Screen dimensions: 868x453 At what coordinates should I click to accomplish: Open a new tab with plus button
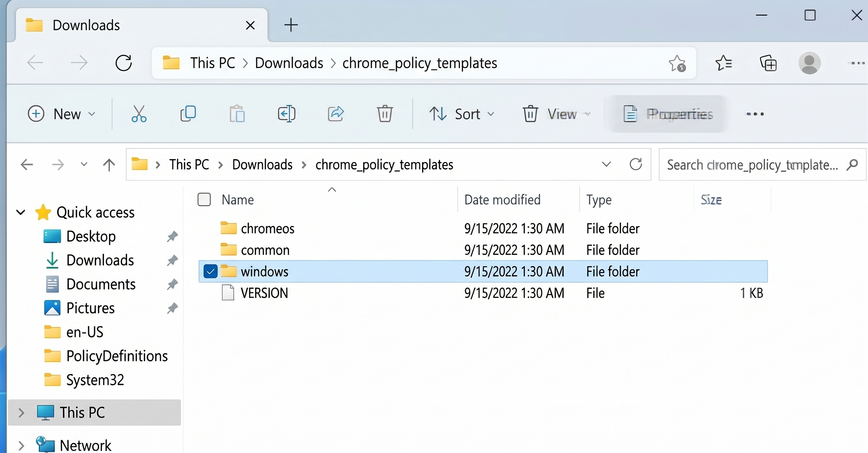(291, 25)
